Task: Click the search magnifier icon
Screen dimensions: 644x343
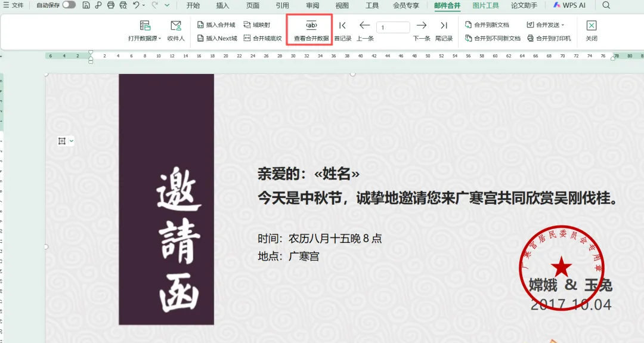Action: pyautogui.click(x=606, y=5)
